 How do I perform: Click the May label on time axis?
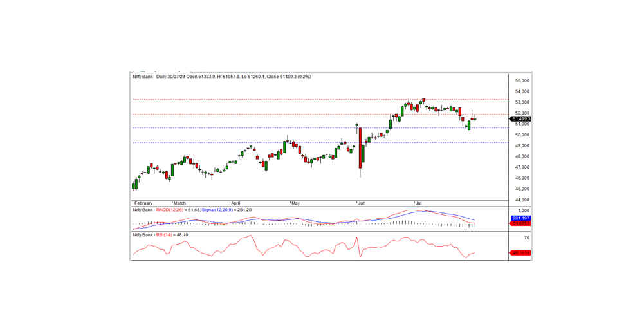point(296,203)
